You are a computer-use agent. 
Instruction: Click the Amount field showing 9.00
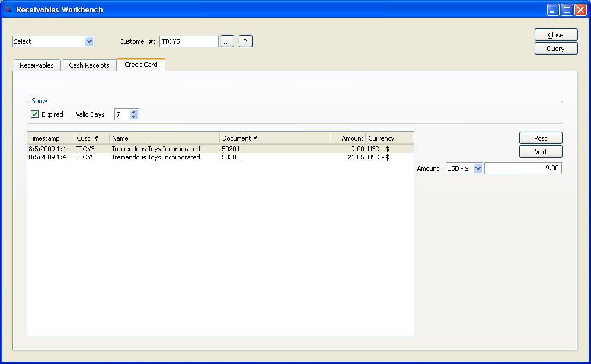[x=523, y=168]
